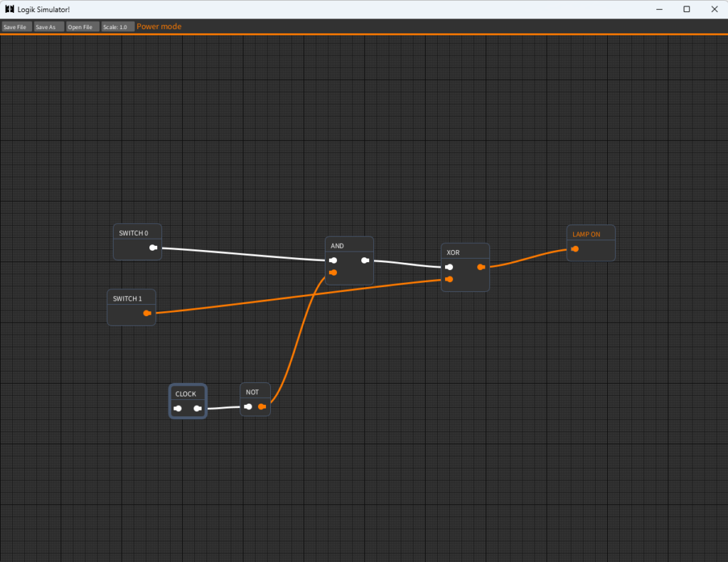Click the NOT gate orange output pin
This screenshot has width=728, height=562.
pyautogui.click(x=262, y=407)
